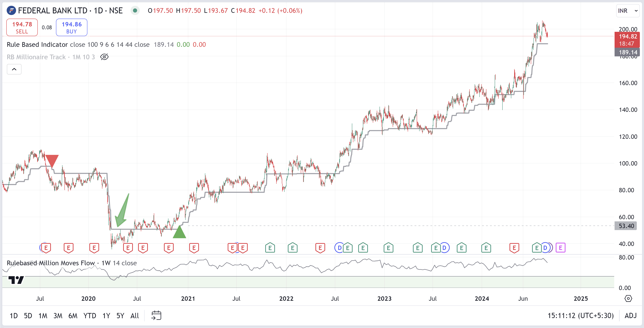644x328 pixels.
Task: Click the 53.40 horizontal line price label
Action: [626, 226]
